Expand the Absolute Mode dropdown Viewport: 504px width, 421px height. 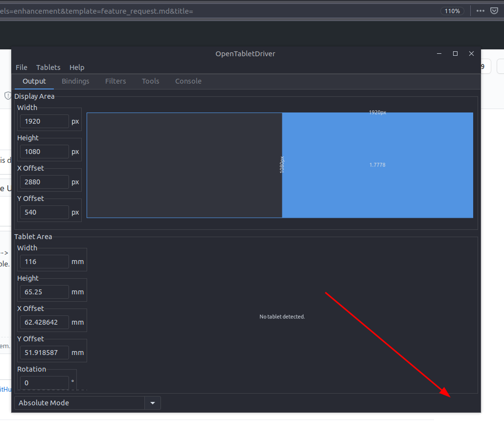[152, 403]
